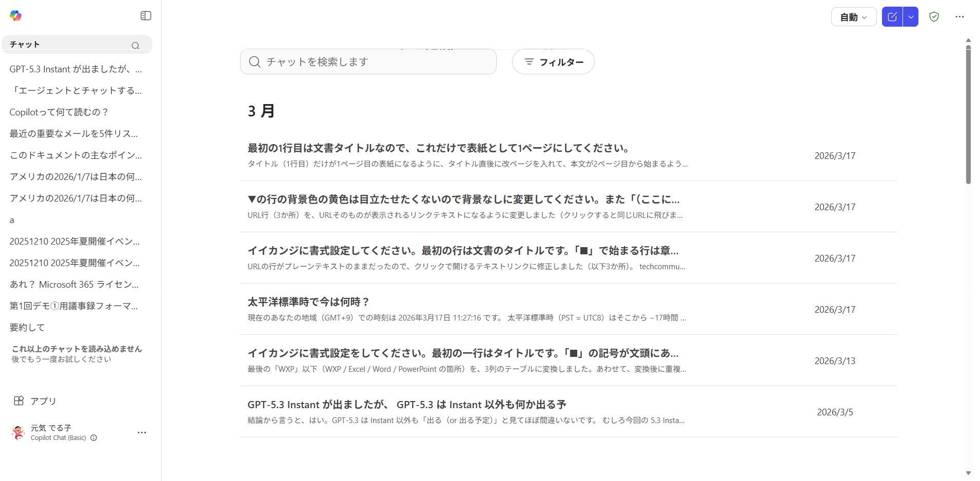Click the Copilot logo icon
The width and height of the screenshot is (980, 481).
point(15,16)
